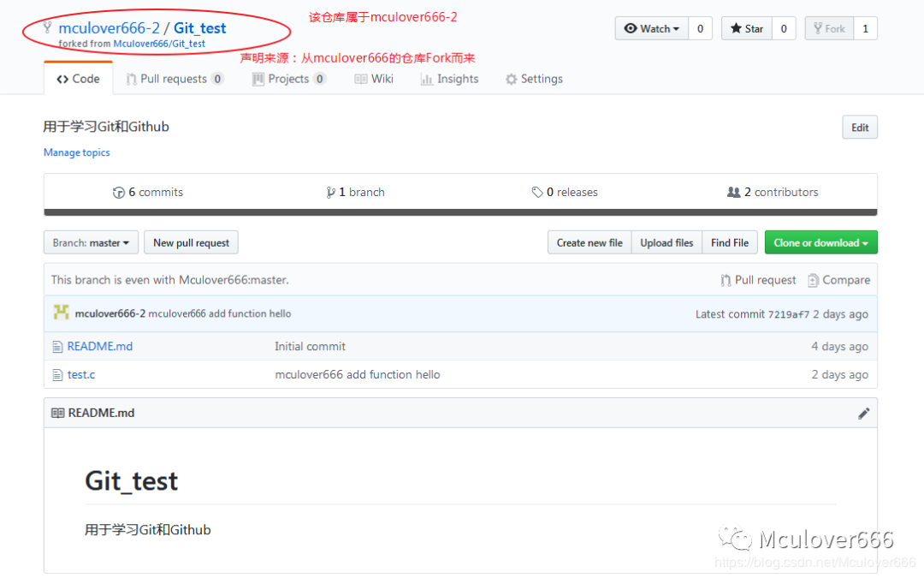Click the watchers count 0

tap(700, 28)
